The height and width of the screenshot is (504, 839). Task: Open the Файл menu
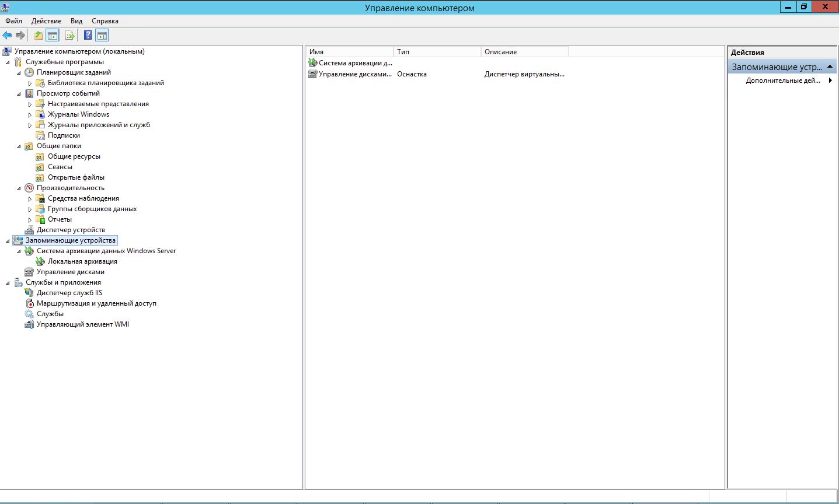pyautogui.click(x=14, y=21)
